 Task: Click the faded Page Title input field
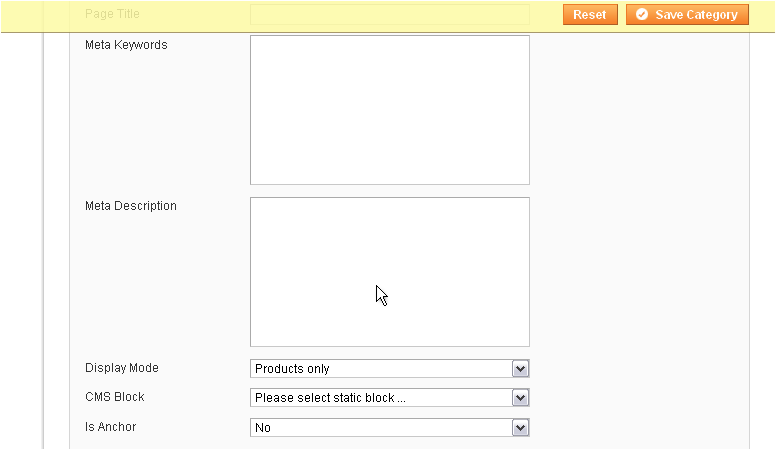click(x=389, y=14)
